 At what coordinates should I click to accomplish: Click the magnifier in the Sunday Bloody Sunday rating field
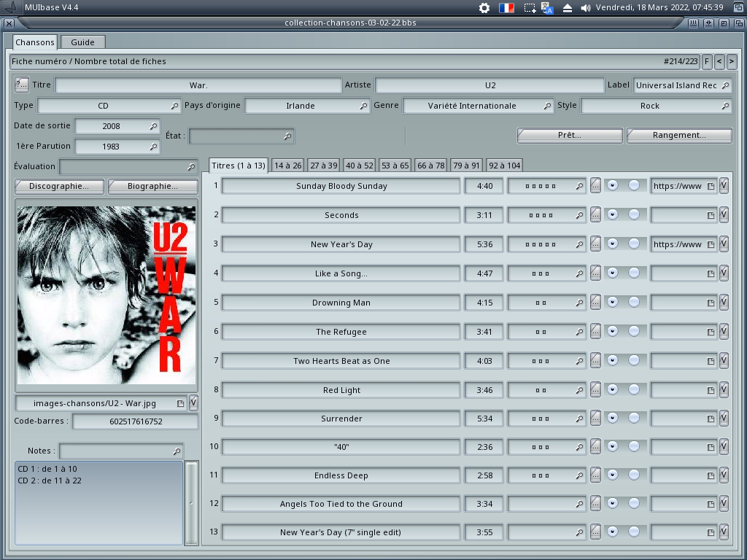pos(579,186)
